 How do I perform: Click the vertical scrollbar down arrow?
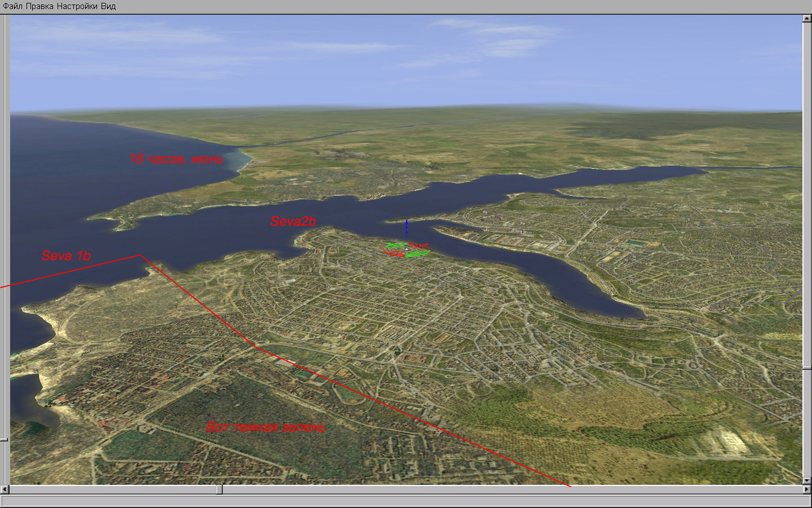[x=807, y=480]
